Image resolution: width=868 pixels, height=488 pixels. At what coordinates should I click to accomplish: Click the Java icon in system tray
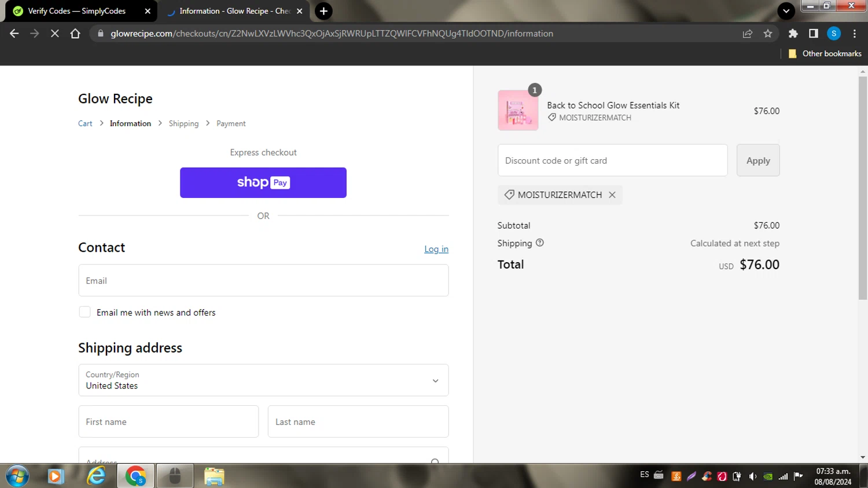pyautogui.click(x=676, y=476)
